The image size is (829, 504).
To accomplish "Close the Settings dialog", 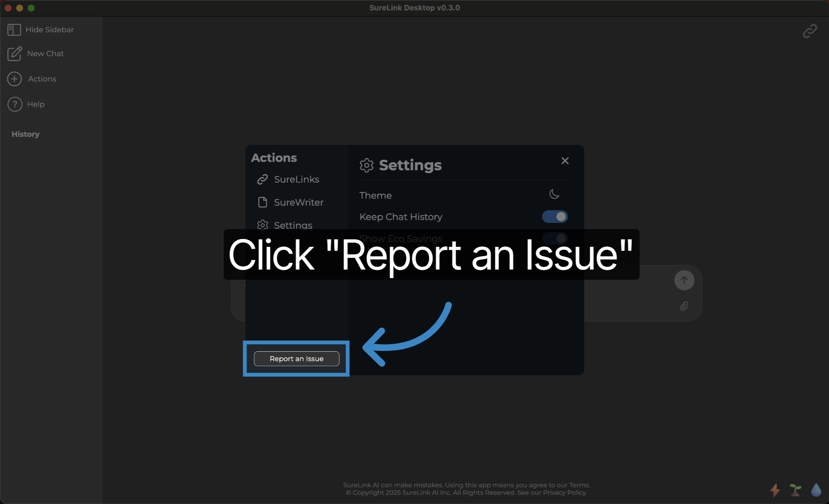I will (x=565, y=161).
